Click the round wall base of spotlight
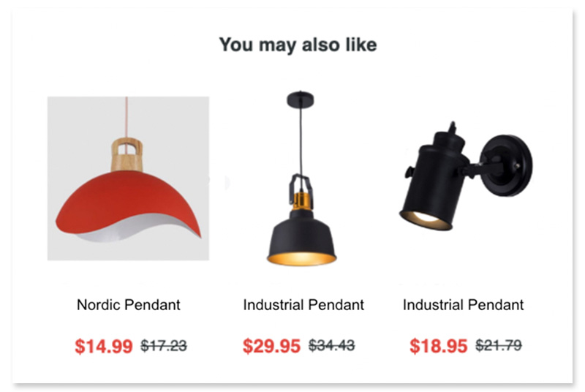The width and height of the screenshot is (585, 392). [507, 165]
